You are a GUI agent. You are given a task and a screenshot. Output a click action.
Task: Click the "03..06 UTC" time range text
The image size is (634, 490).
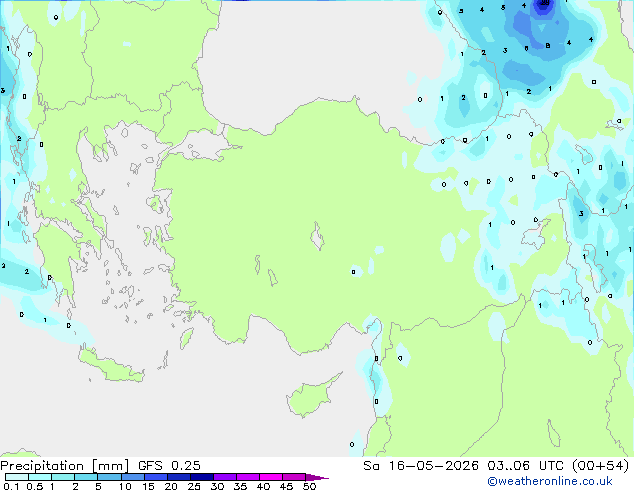pyautogui.click(x=525, y=466)
